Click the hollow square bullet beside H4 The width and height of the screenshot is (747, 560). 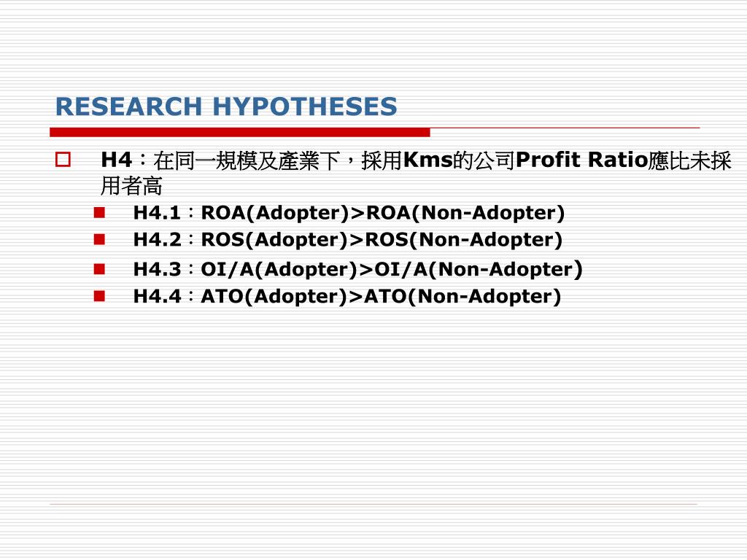pyautogui.click(x=63, y=160)
